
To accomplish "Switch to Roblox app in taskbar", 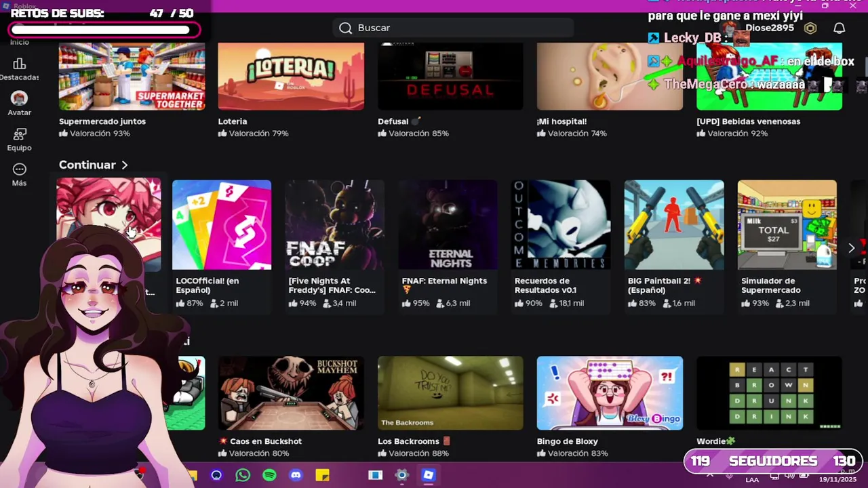I will coord(428,475).
